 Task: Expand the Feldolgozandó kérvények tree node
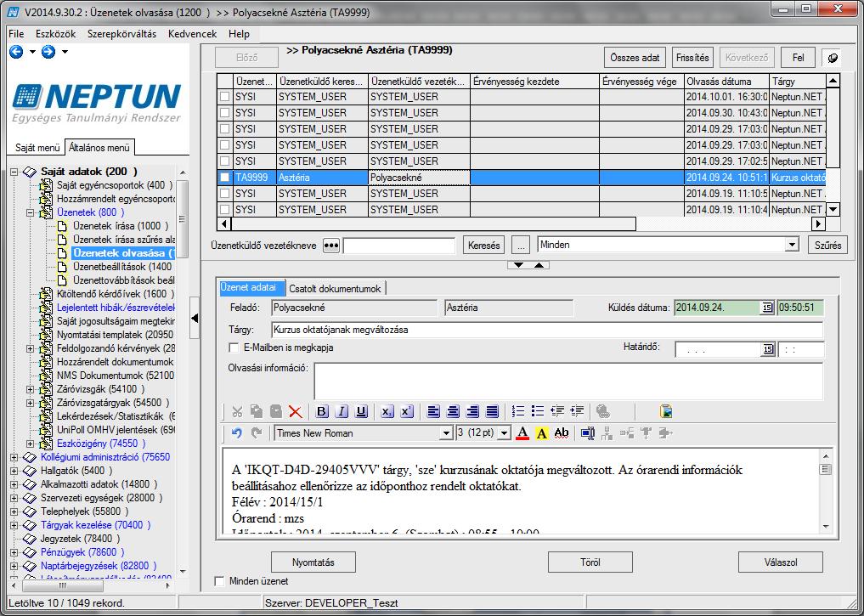point(31,348)
